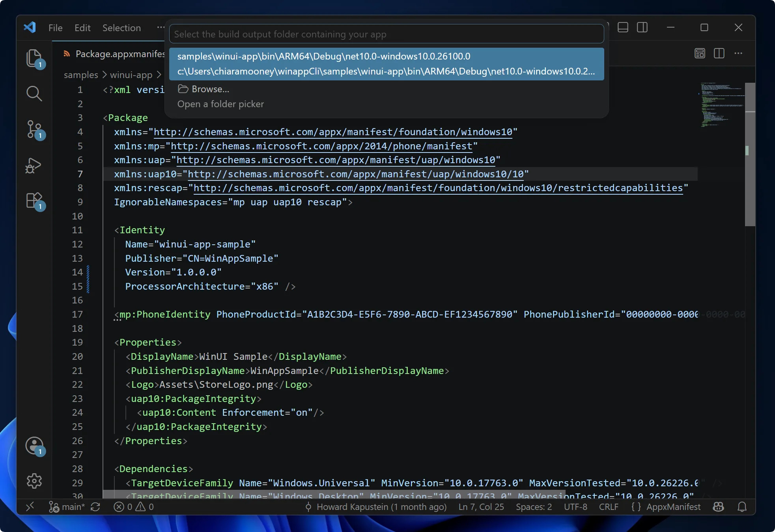Open the Run and Debug view

pyautogui.click(x=34, y=166)
